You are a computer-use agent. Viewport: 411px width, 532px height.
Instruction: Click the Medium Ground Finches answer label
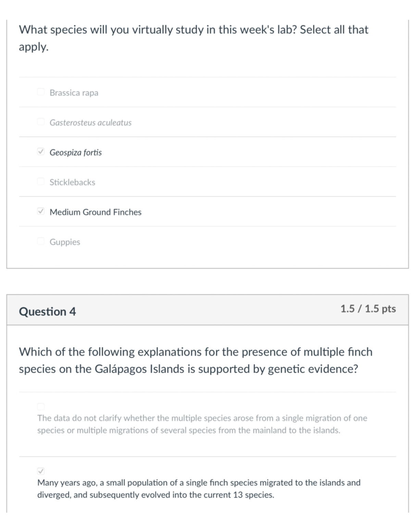(96, 212)
